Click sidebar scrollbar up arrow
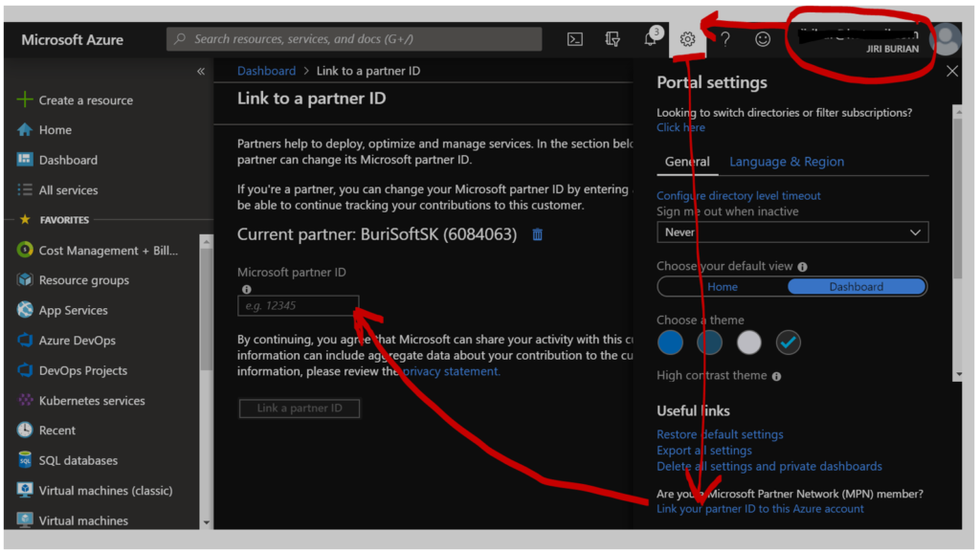The width and height of the screenshot is (980, 553). (x=207, y=242)
